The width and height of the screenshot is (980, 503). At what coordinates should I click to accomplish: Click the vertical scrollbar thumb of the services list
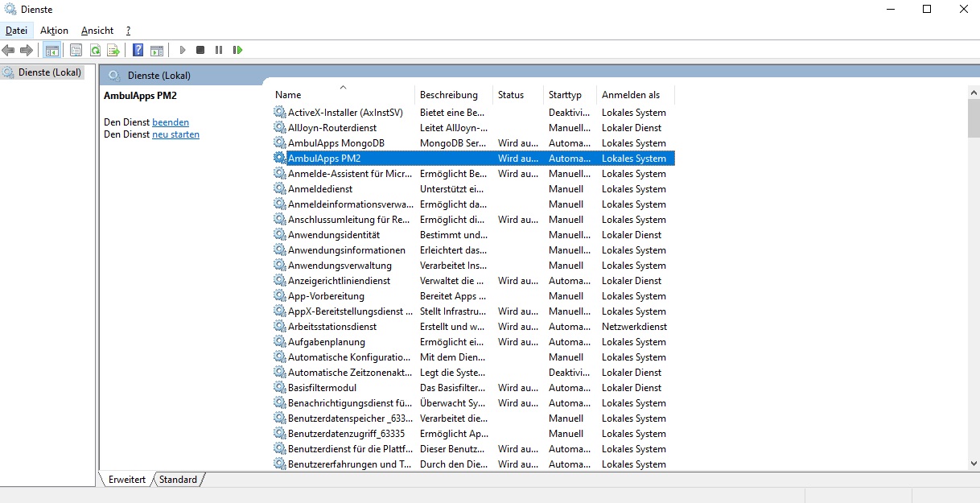974,118
